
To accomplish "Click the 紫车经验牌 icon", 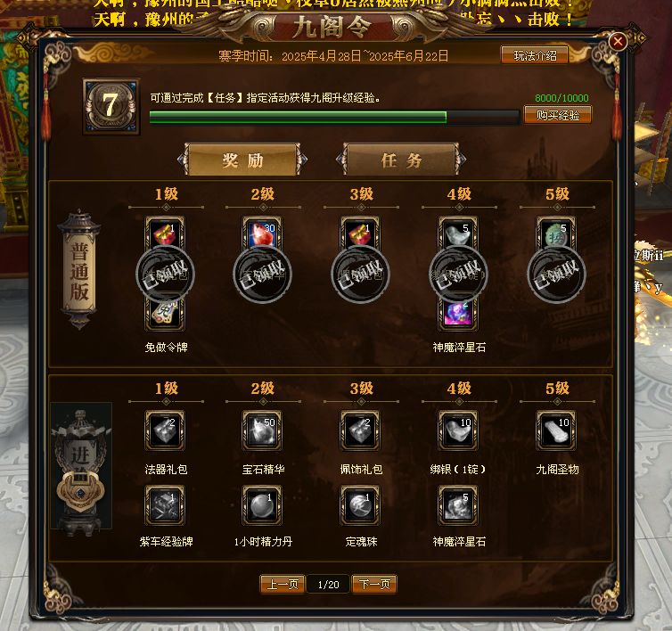I will tap(165, 505).
